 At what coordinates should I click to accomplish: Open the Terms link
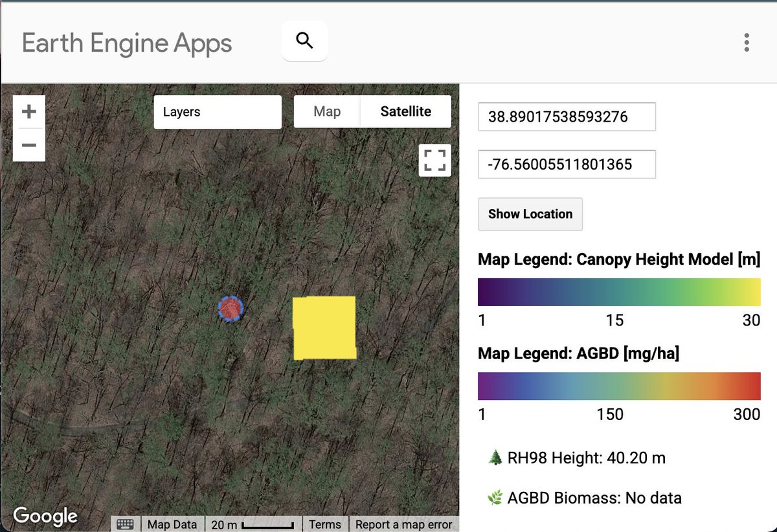coord(324,524)
